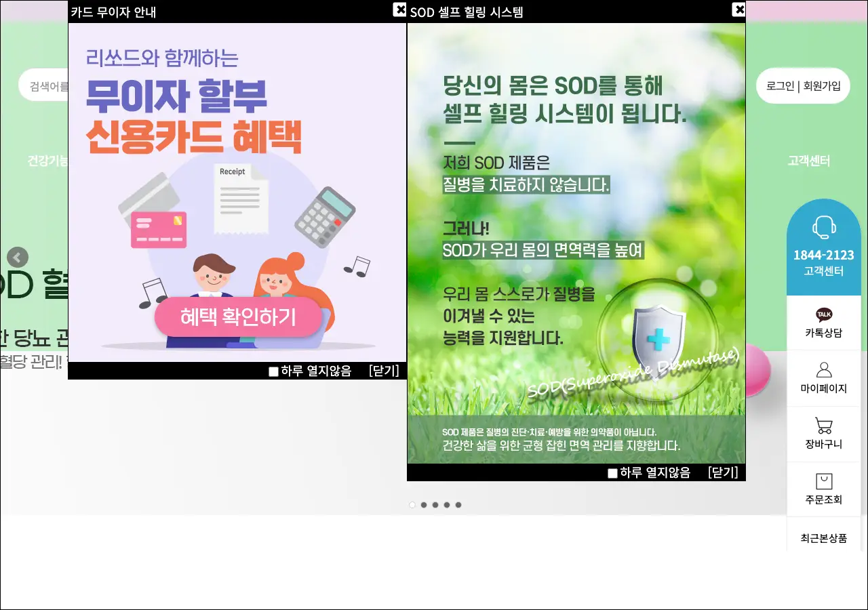Open KakaoTalk consultation (카톡상담) icon
Viewport: 868px width, 610px height.
coord(823,315)
